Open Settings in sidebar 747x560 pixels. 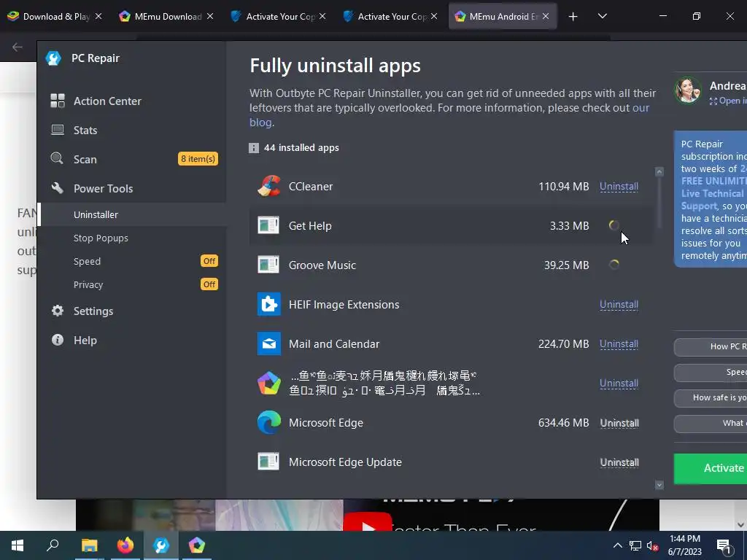tap(131, 311)
